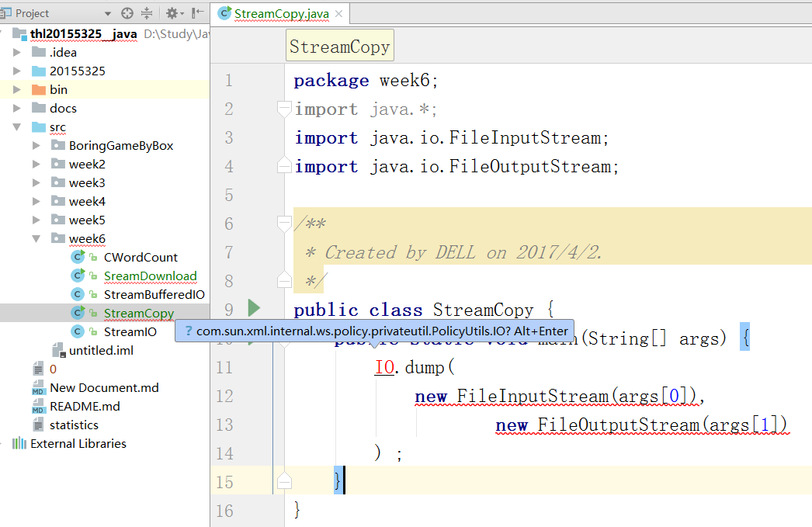Click the fold marker at line 15
This screenshot has height=527, width=812.
(284, 481)
